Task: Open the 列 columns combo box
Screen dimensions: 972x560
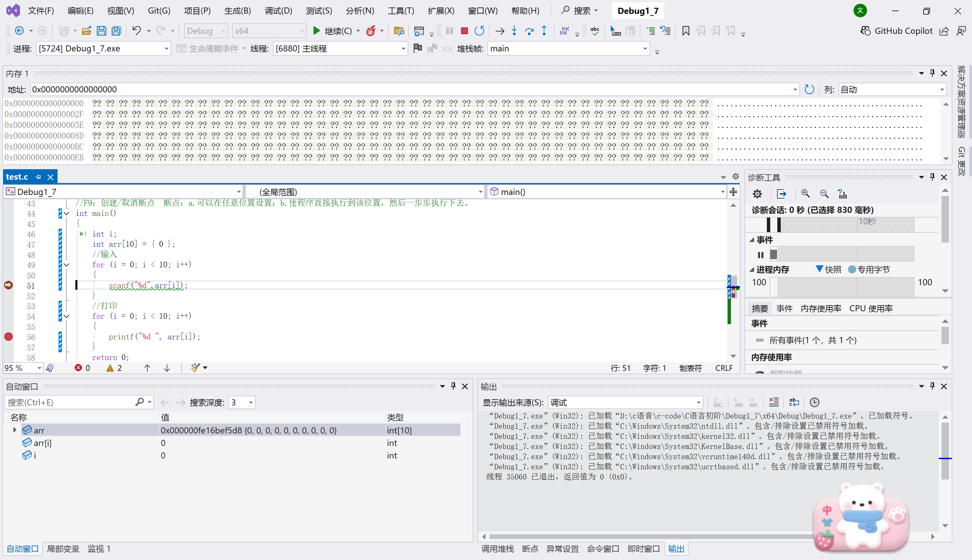Action: [x=942, y=90]
